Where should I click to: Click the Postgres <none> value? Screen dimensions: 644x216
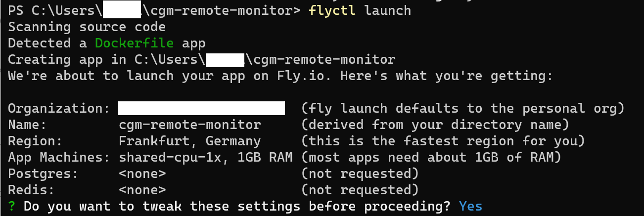tap(142, 173)
